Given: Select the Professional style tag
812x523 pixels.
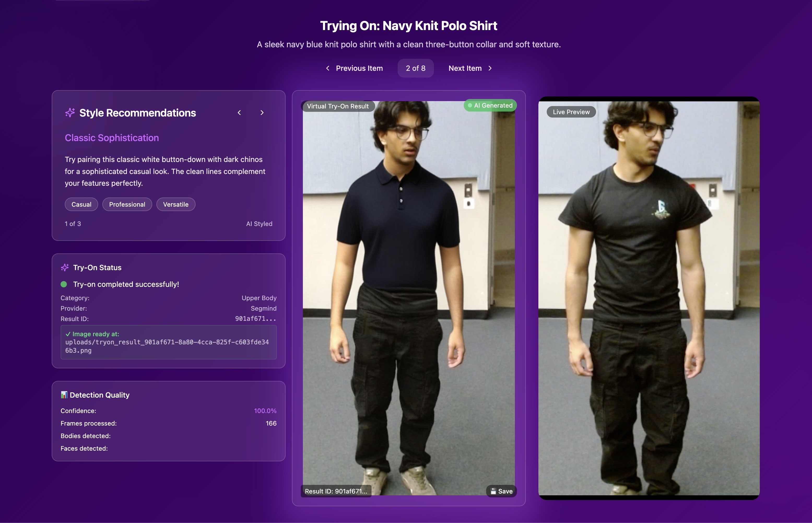Looking at the screenshot, I should pyautogui.click(x=127, y=205).
